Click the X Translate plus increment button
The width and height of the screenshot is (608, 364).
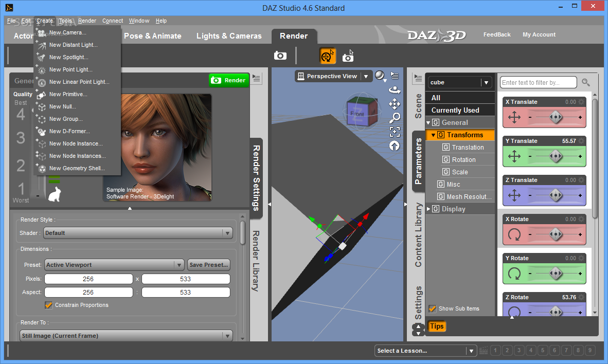pos(580,117)
